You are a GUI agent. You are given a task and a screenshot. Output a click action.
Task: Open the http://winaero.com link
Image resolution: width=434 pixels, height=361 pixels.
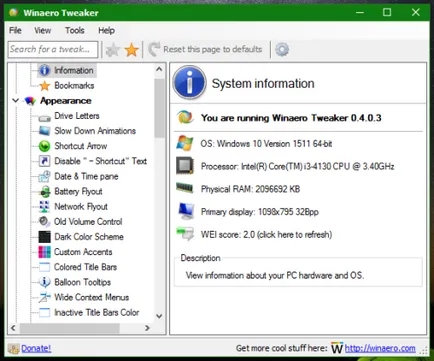[380, 348]
